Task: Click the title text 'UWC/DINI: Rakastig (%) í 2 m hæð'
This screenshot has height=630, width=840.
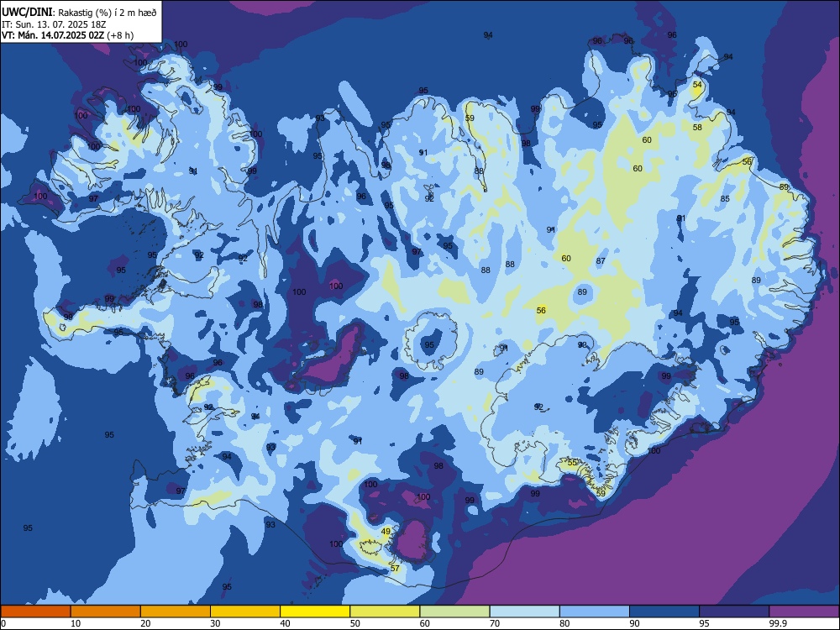Action: click(79, 12)
